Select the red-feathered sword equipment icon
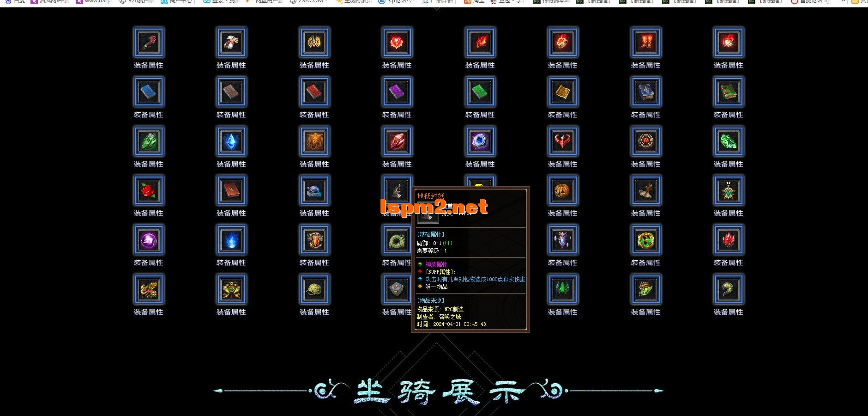868x416 pixels. click(149, 43)
